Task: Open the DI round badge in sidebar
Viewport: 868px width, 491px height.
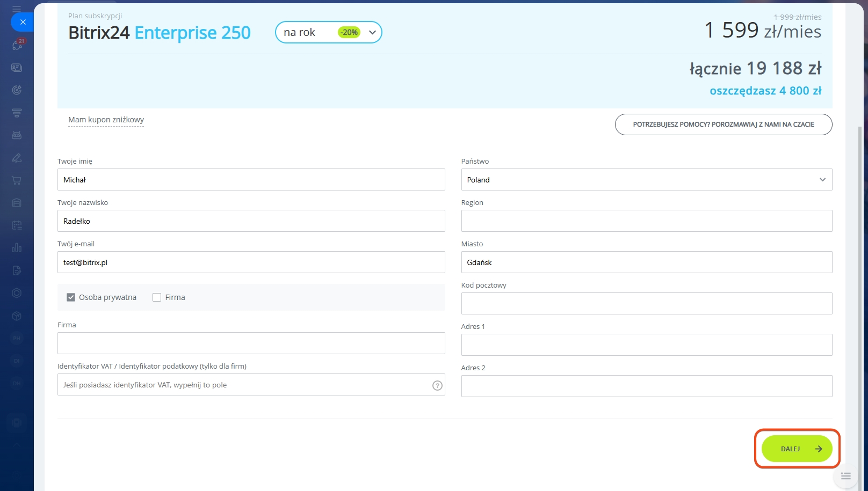Action: point(17,361)
